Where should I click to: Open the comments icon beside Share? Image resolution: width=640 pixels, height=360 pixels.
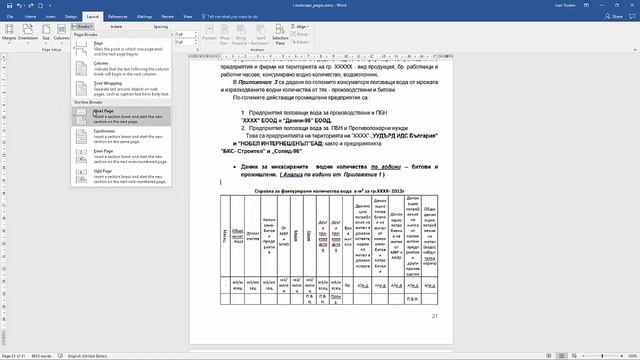pyautogui.click(x=632, y=17)
